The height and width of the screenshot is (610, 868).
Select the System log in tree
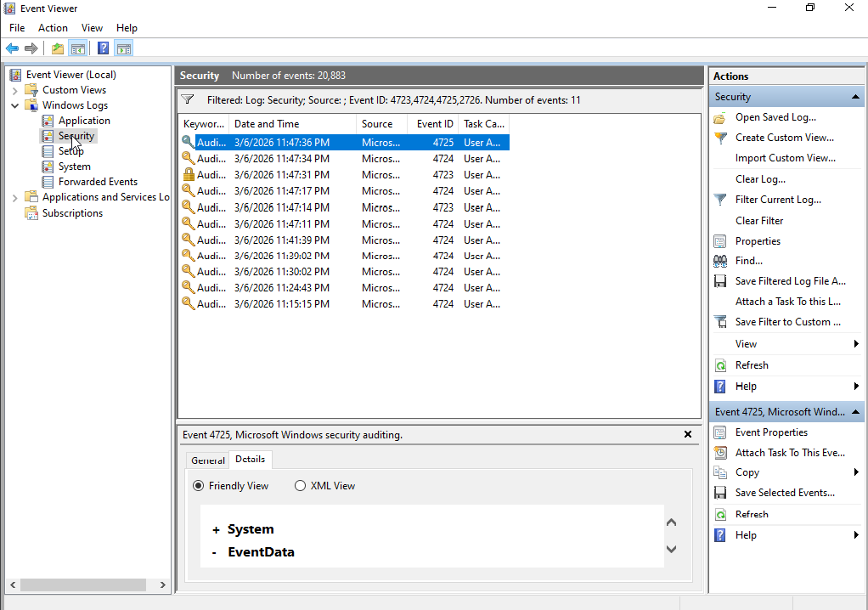(74, 167)
